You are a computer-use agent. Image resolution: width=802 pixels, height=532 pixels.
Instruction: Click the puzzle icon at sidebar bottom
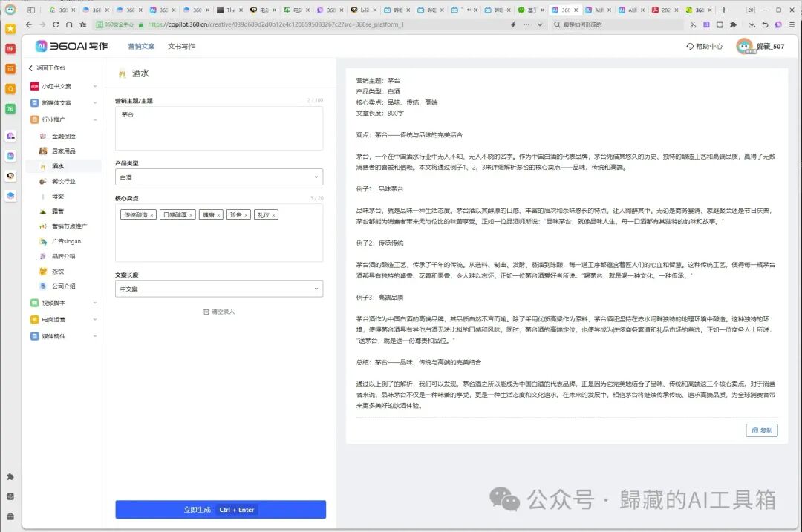(10, 476)
